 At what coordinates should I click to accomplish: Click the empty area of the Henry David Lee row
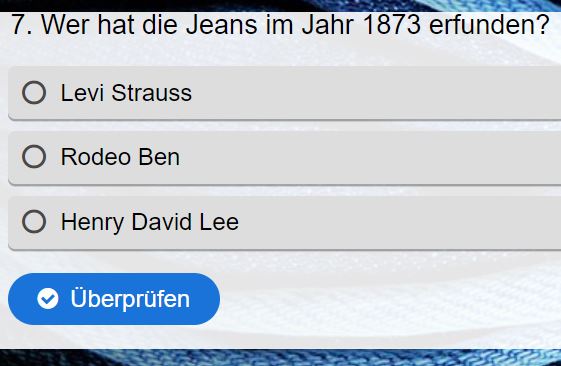[x=397, y=222]
